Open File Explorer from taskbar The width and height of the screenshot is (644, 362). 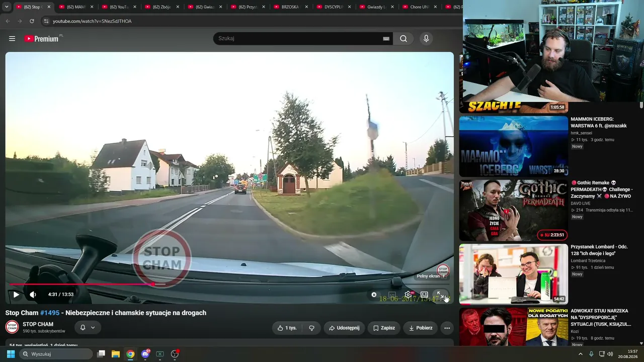(x=116, y=354)
